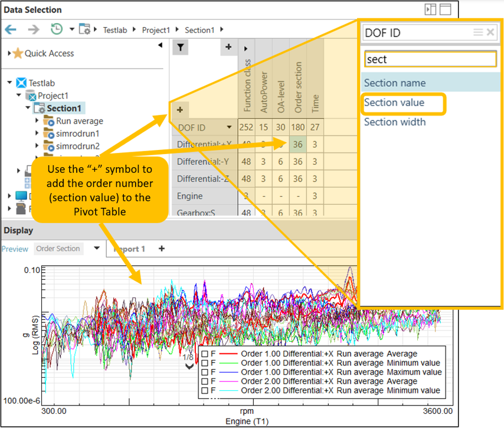This screenshot has width=504, height=428.
Task: Switch to the Report 1 tab
Action: 129,249
